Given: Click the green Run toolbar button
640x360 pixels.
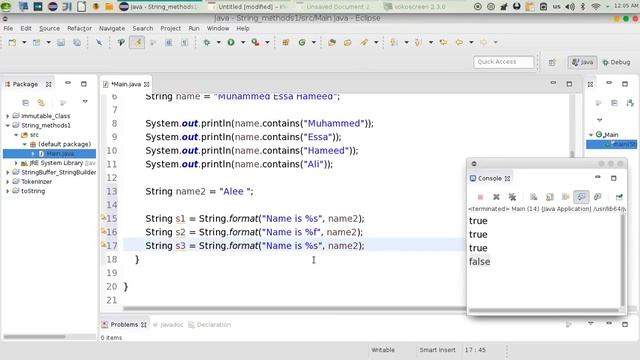Looking at the screenshot, I should pyautogui.click(x=231, y=42).
